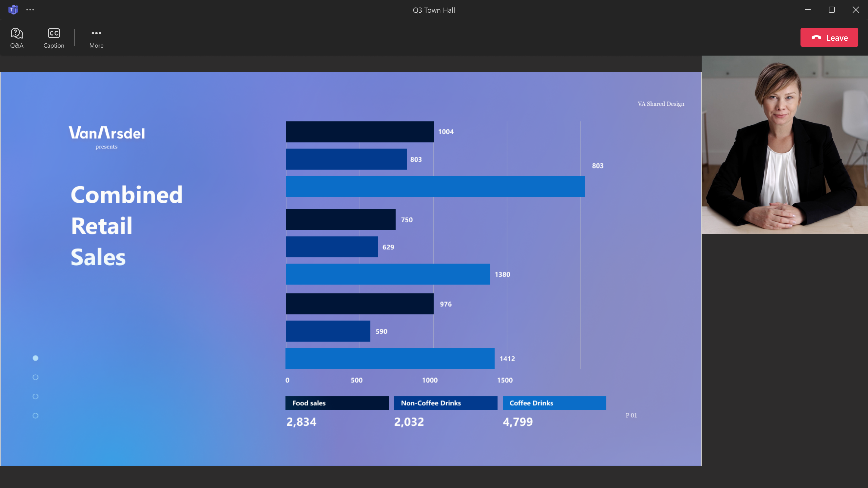The height and width of the screenshot is (488, 868).
Task: Click the Microsoft Teams logo icon
Action: [13, 10]
